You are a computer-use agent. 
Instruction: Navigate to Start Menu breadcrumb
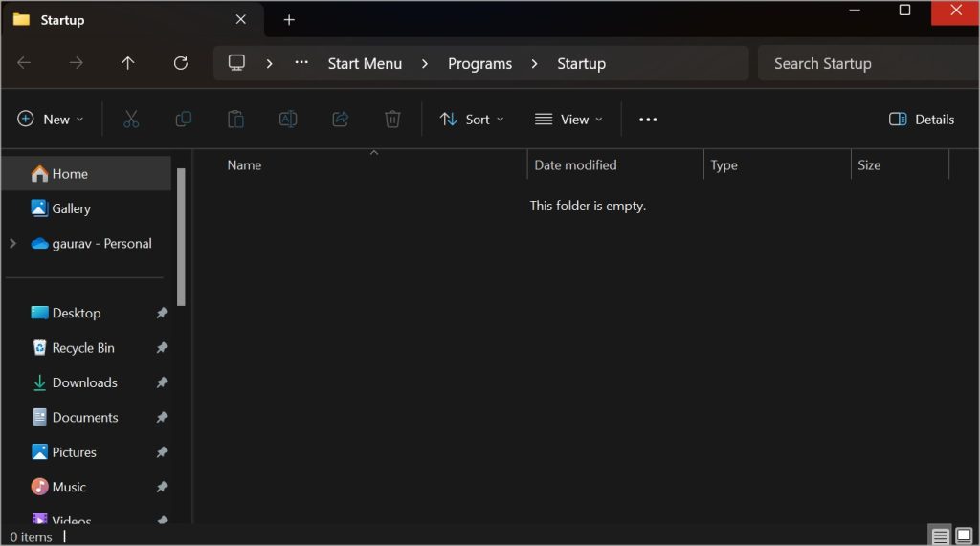click(x=365, y=64)
